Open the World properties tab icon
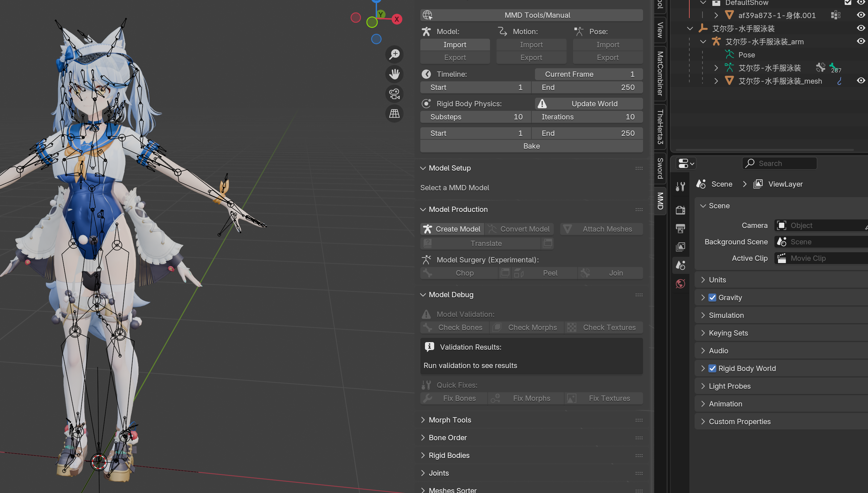This screenshot has height=493, width=868. point(680,283)
